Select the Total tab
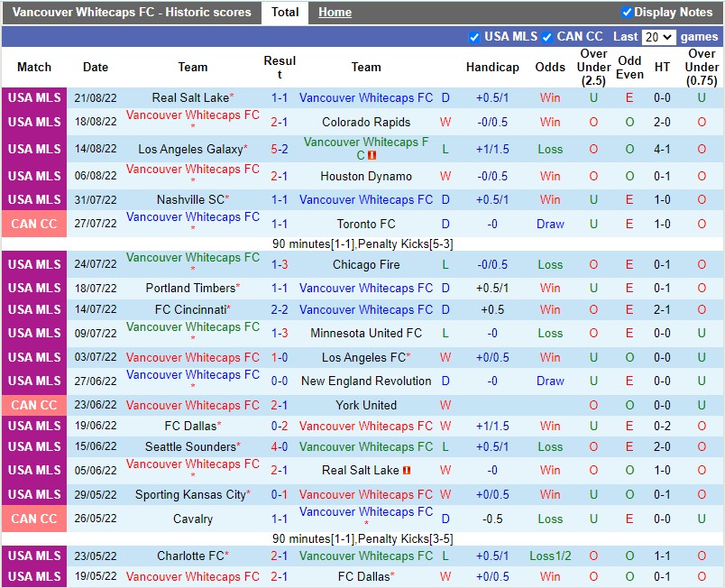Image resolution: width=725 pixels, height=588 pixels. (286, 13)
